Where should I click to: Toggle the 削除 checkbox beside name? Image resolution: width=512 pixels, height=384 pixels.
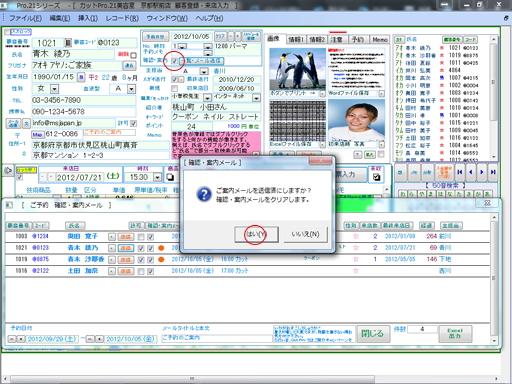pos(133,55)
